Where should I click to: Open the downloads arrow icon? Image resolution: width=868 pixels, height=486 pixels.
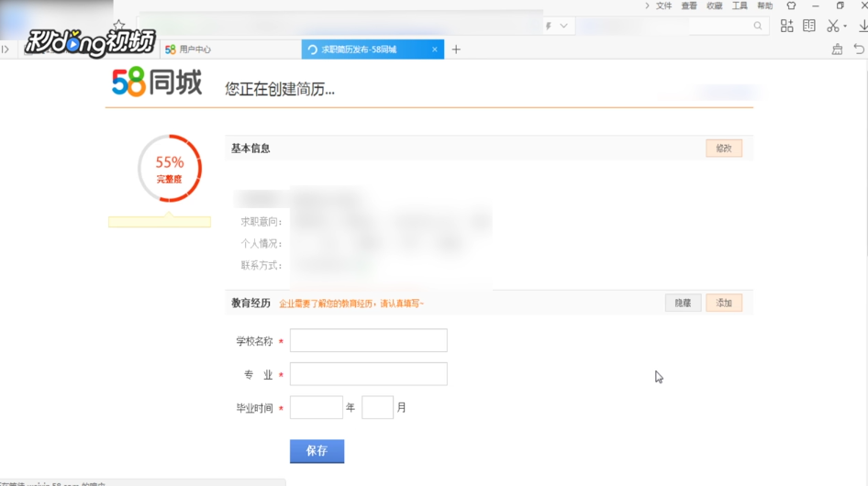pyautogui.click(x=862, y=26)
